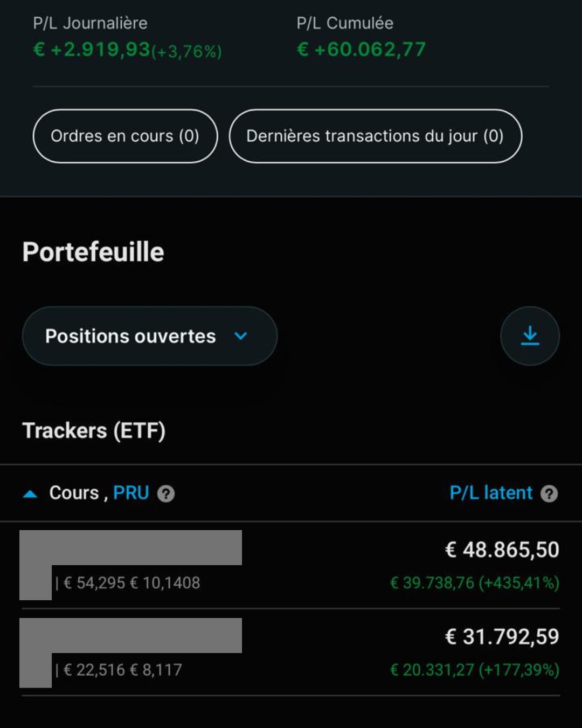This screenshot has width=582, height=728.
Task: Tap the download portfolio icon
Action: (530, 336)
